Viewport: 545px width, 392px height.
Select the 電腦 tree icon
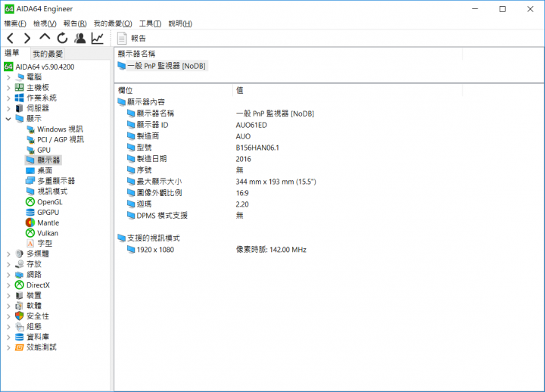click(20, 77)
